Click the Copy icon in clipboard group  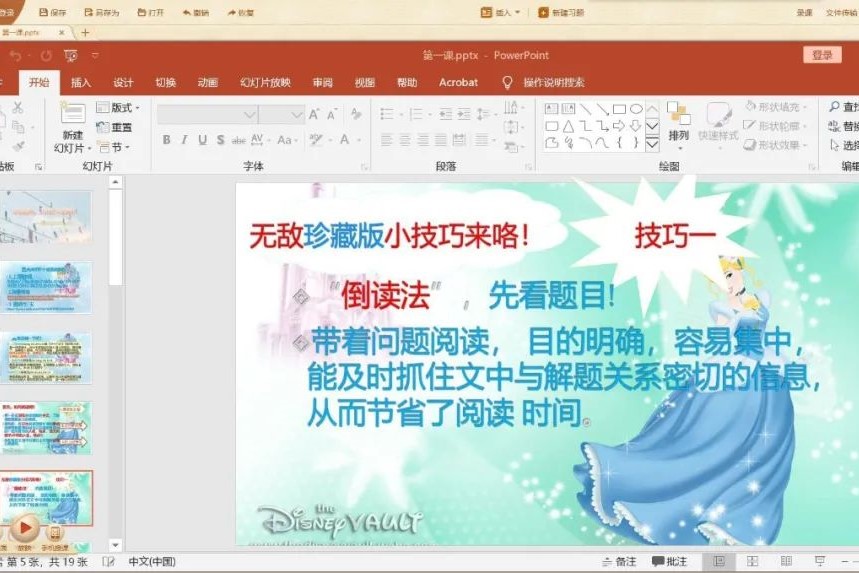18,127
